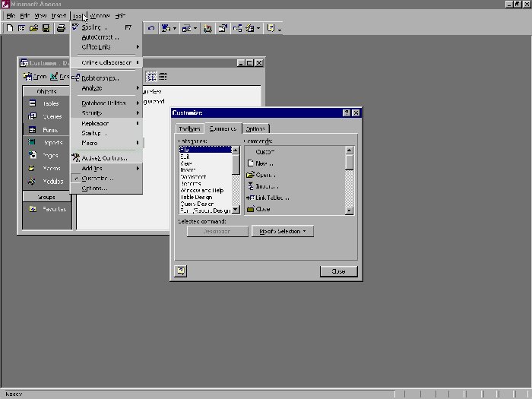This screenshot has width=532, height=399.
Task: Click the Print icon in the toolbar
Action: tap(61, 29)
